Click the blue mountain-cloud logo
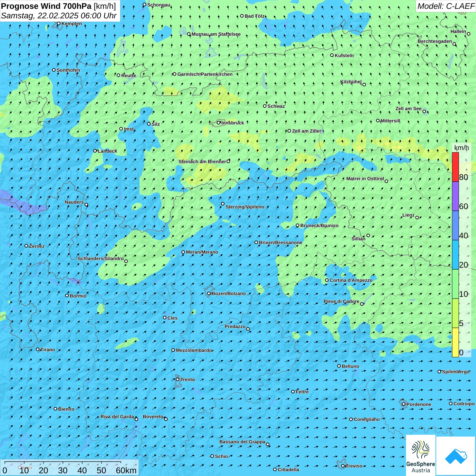The width and height of the screenshot is (476, 476). click(456, 456)
